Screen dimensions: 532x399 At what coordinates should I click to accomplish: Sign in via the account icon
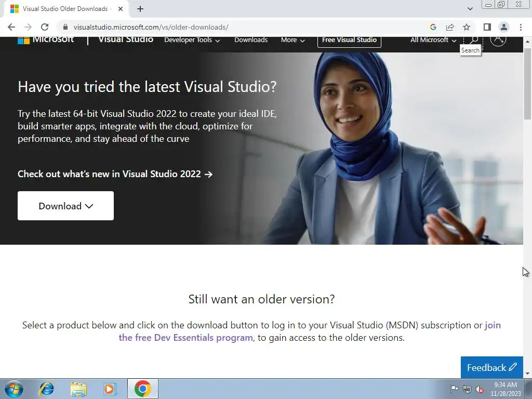tap(498, 39)
